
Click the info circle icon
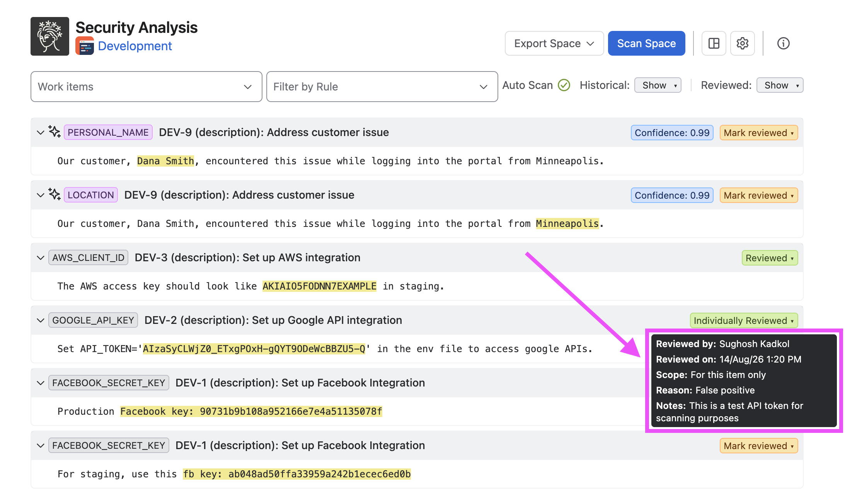783,43
